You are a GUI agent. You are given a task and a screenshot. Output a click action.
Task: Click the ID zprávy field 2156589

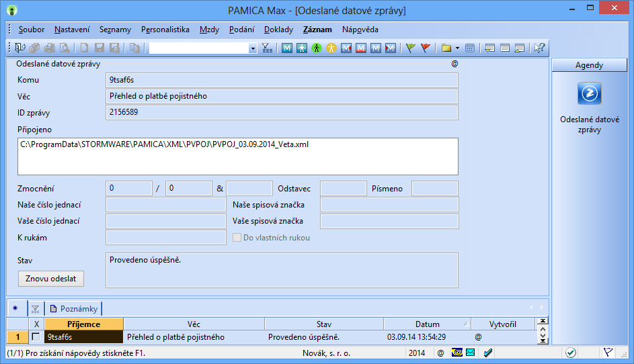click(x=282, y=112)
